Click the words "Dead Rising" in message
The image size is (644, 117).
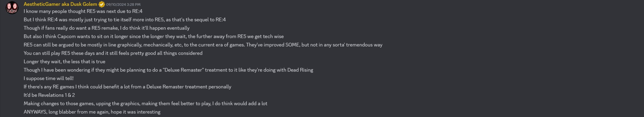click(x=300, y=70)
